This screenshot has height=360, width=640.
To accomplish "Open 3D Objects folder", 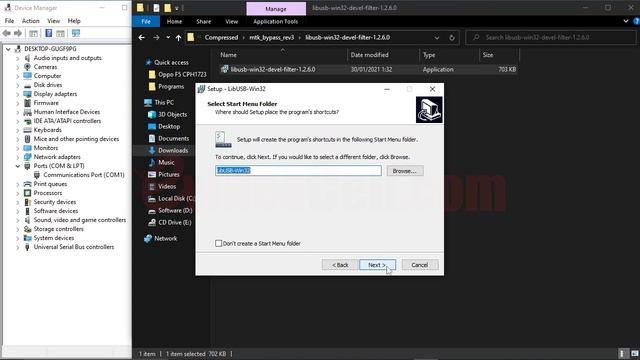I will (172, 114).
